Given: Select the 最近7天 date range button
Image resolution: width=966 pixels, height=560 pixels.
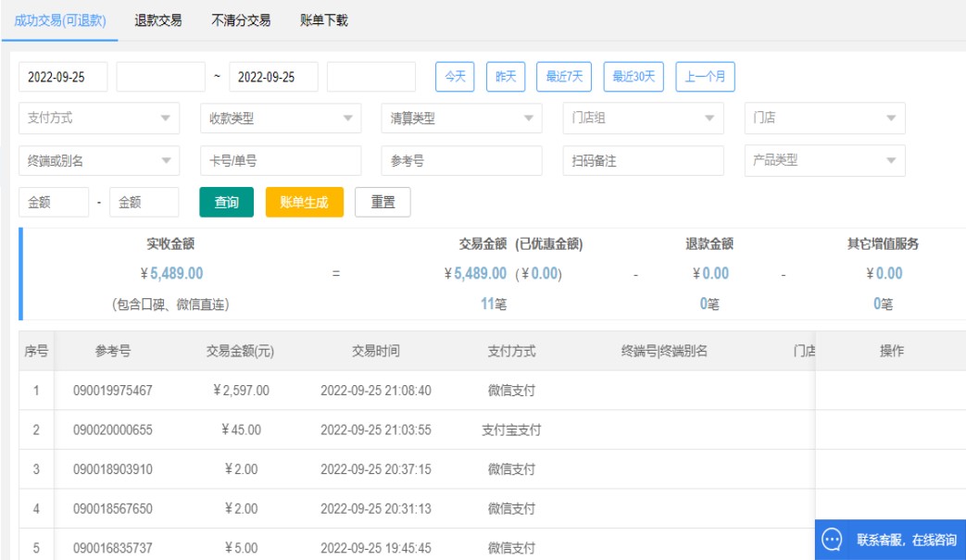Looking at the screenshot, I should (564, 77).
